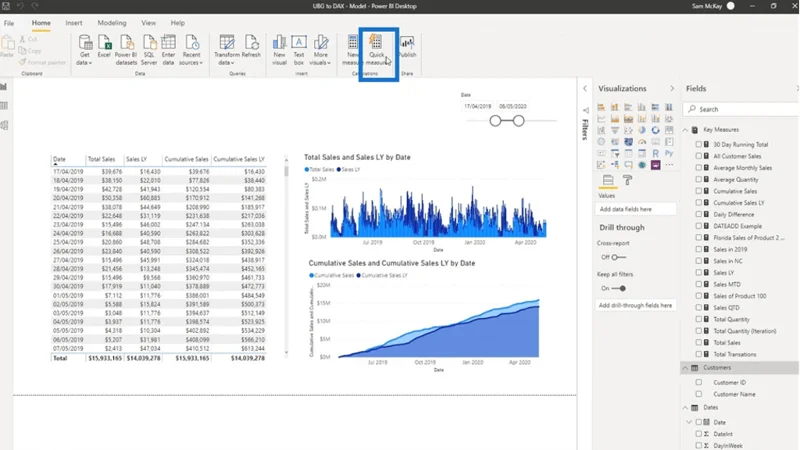Check the Average Monthly Sales field
Image resolution: width=800 pixels, height=450 pixels.
(699, 168)
